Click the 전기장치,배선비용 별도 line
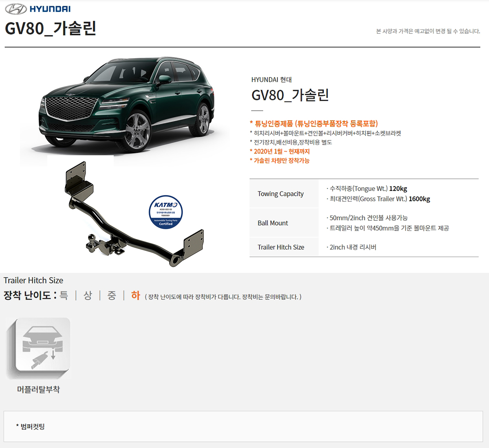The height and width of the screenshot is (448, 489). [x=291, y=142]
